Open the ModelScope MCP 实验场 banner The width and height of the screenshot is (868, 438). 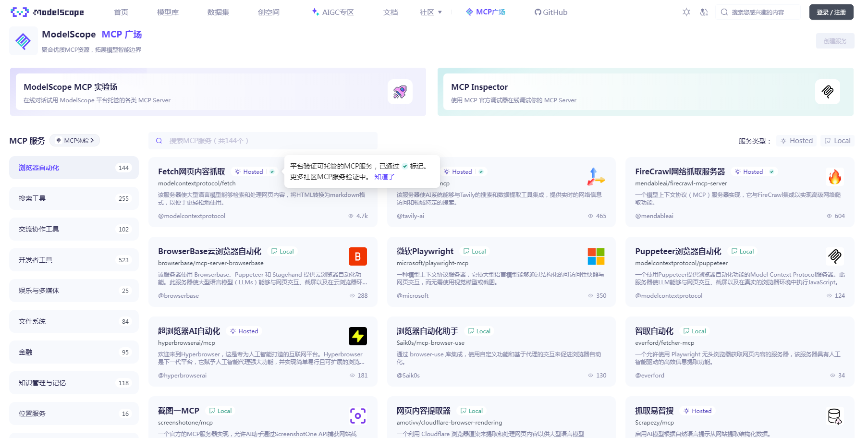(x=218, y=92)
